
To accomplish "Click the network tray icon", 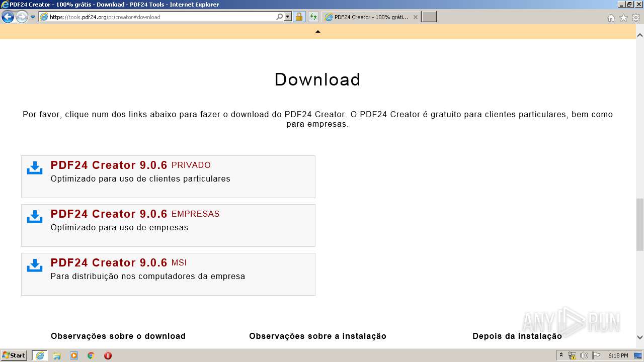I will 572,355.
